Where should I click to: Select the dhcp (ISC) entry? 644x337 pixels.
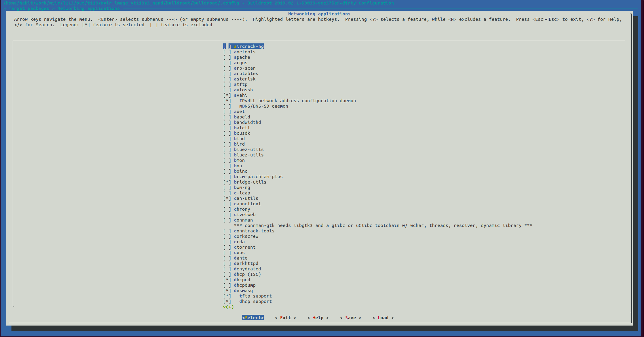tap(247, 274)
